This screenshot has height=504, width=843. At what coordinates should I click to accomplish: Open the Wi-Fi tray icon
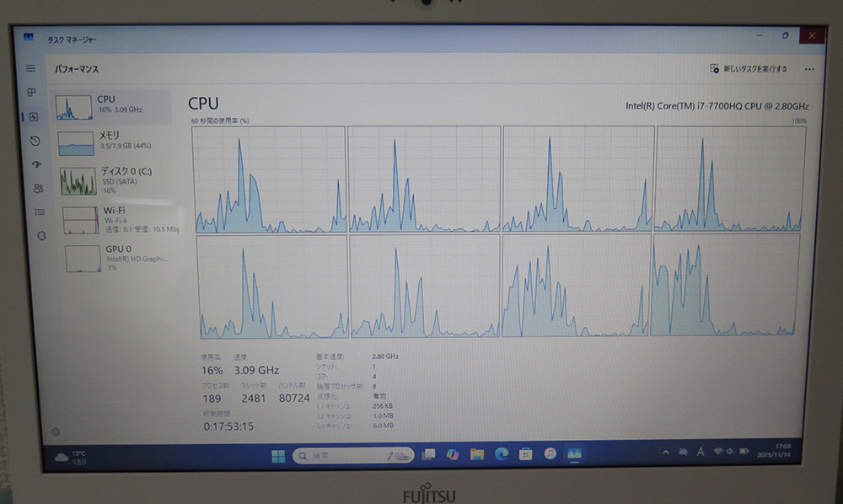717,452
